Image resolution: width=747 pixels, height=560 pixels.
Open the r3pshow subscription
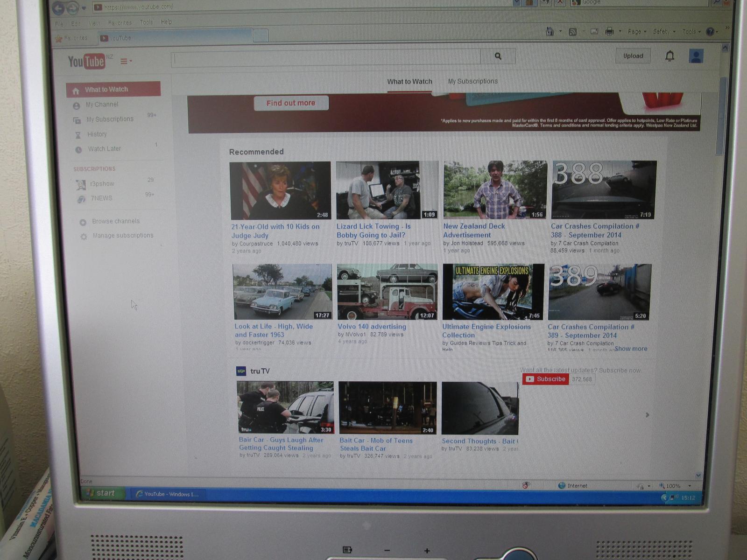click(x=102, y=184)
